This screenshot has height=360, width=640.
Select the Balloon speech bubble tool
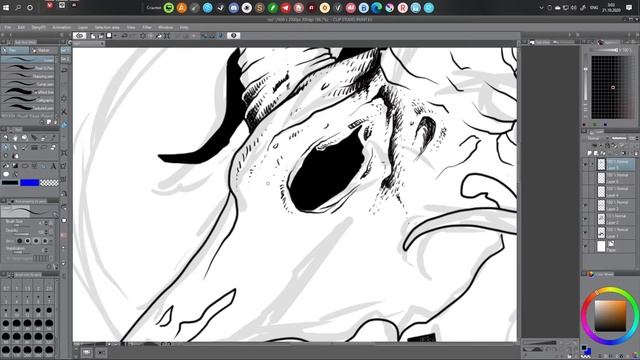point(6,174)
